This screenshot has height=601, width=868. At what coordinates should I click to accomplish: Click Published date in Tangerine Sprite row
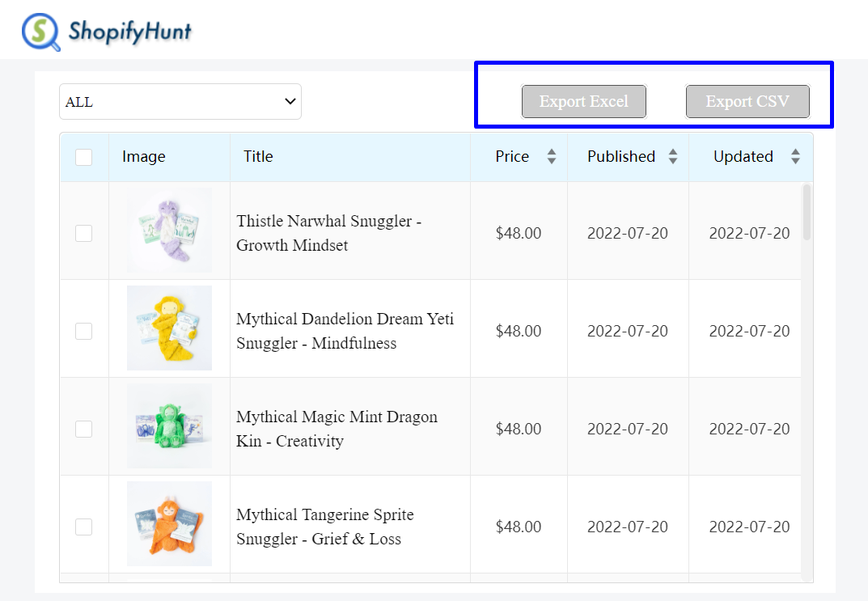628,527
